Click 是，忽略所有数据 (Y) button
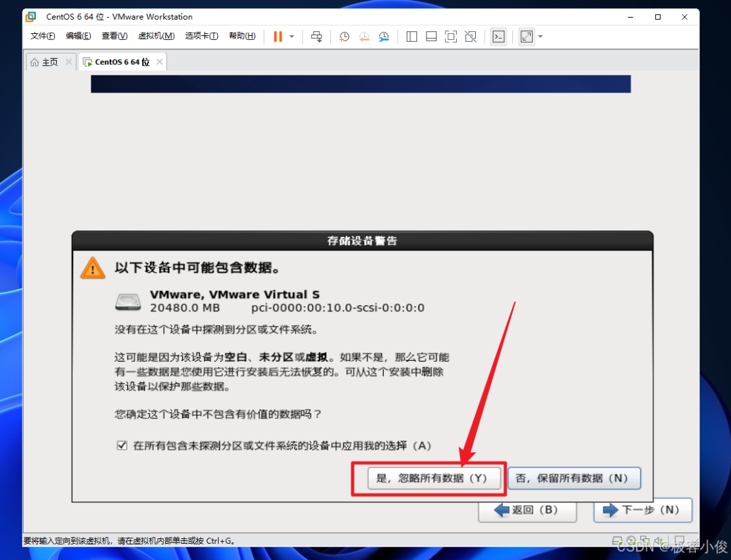731x560 pixels. coord(433,478)
